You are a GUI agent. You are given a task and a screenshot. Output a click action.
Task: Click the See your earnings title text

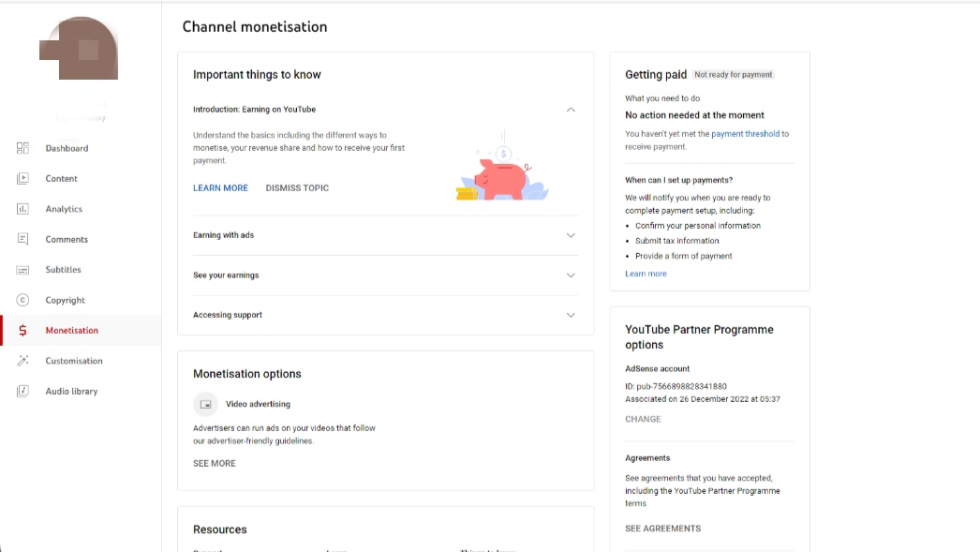[226, 275]
